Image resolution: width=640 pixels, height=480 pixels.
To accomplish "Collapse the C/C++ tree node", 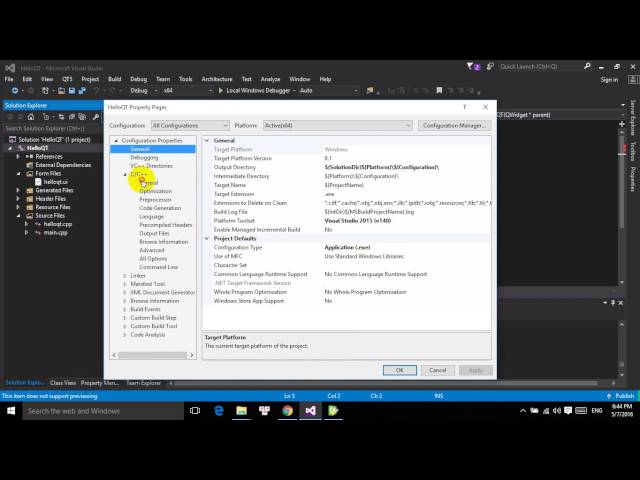I will (x=125, y=175).
